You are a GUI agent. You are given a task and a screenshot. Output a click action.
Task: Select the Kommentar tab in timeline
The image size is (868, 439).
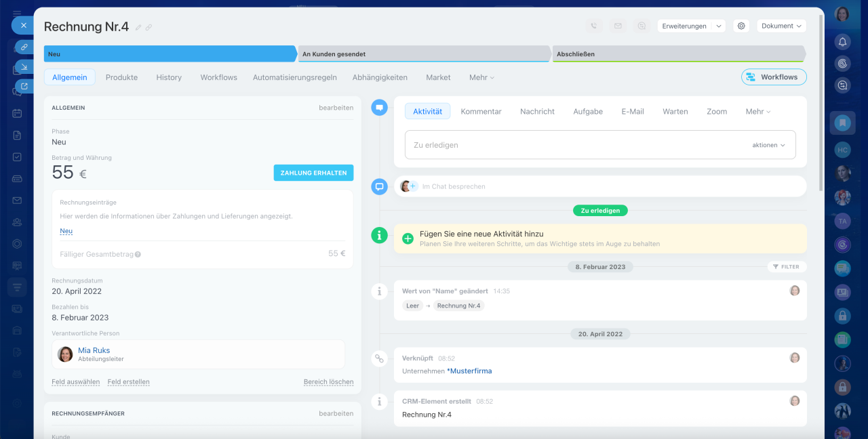tap(481, 112)
